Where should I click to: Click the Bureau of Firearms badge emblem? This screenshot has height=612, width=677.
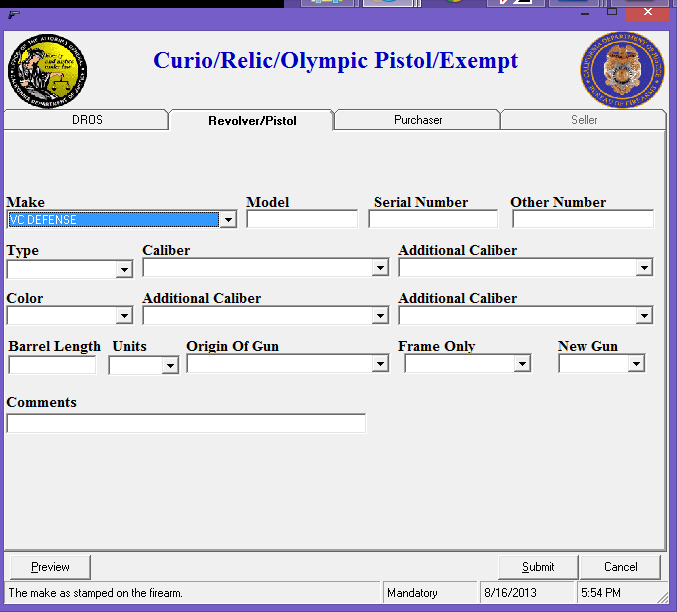[621, 69]
